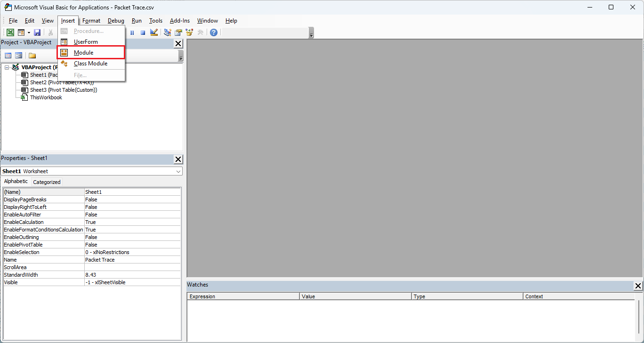Click the View Microsoft Excel toolbar icon
Screen dimensions: 644x343
point(10,32)
